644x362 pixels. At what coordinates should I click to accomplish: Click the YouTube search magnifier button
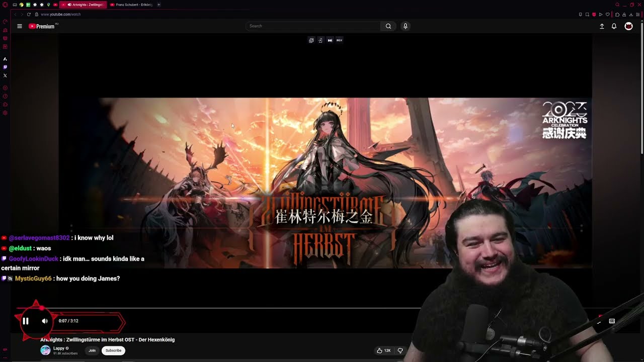[x=388, y=26]
